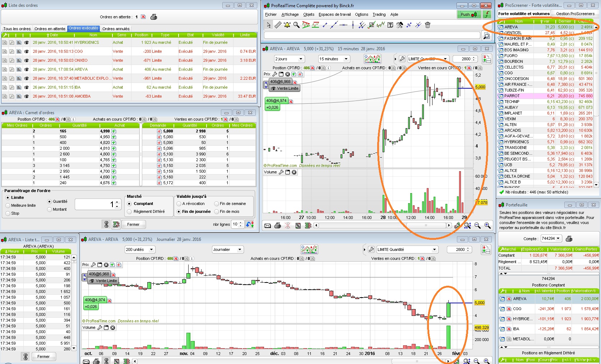Open the Espaces de travail menu

[335, 14]
